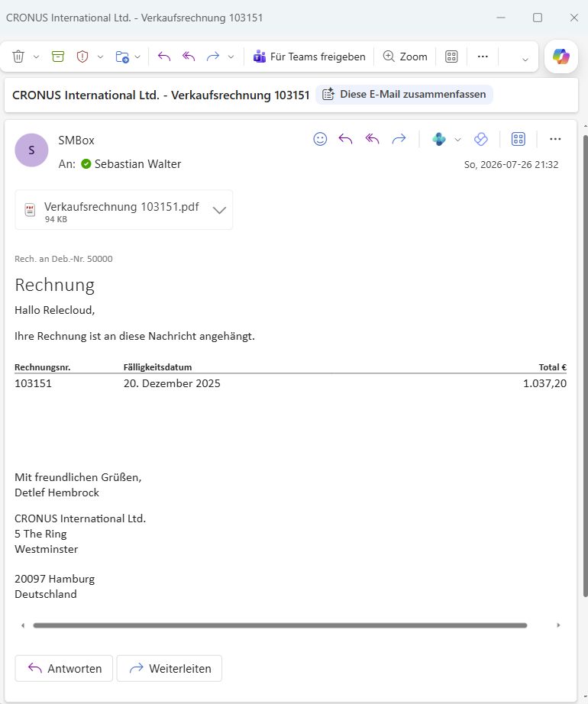The width and height of the screenshot is (588, 704).
Task: Expand attachment options chevron
Action: 219,210
